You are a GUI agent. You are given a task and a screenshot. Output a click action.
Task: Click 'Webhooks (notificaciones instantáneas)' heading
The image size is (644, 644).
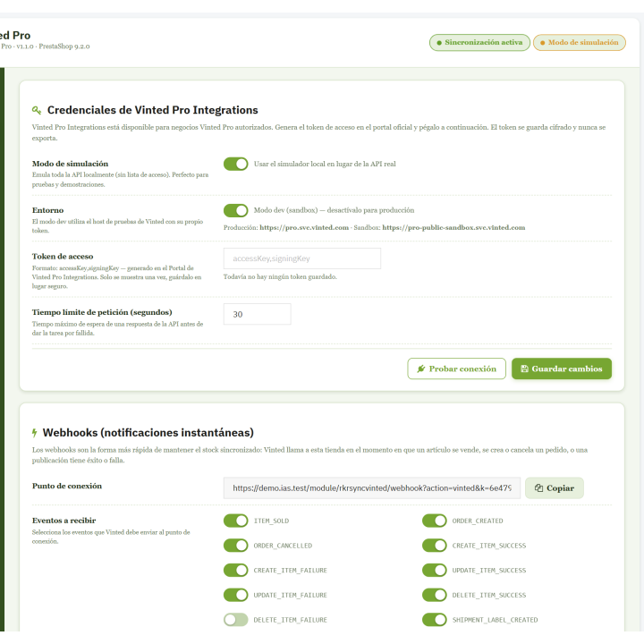[x=148, y=433]
